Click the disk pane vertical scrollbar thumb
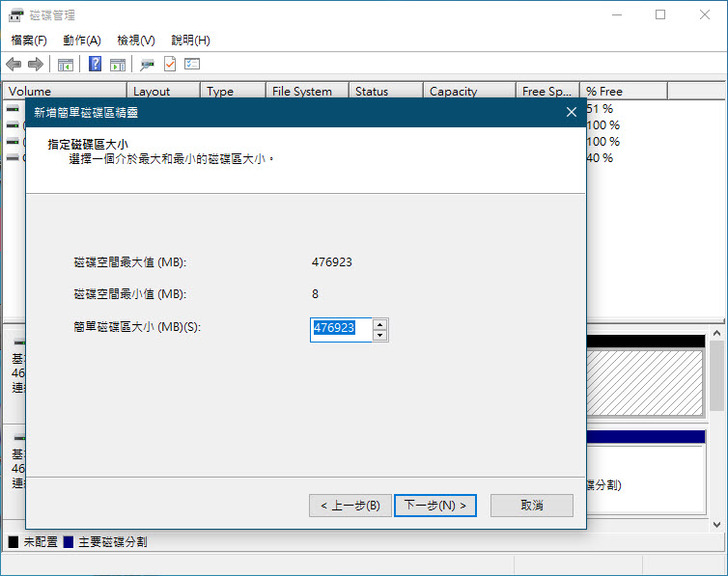 point(716,375)
